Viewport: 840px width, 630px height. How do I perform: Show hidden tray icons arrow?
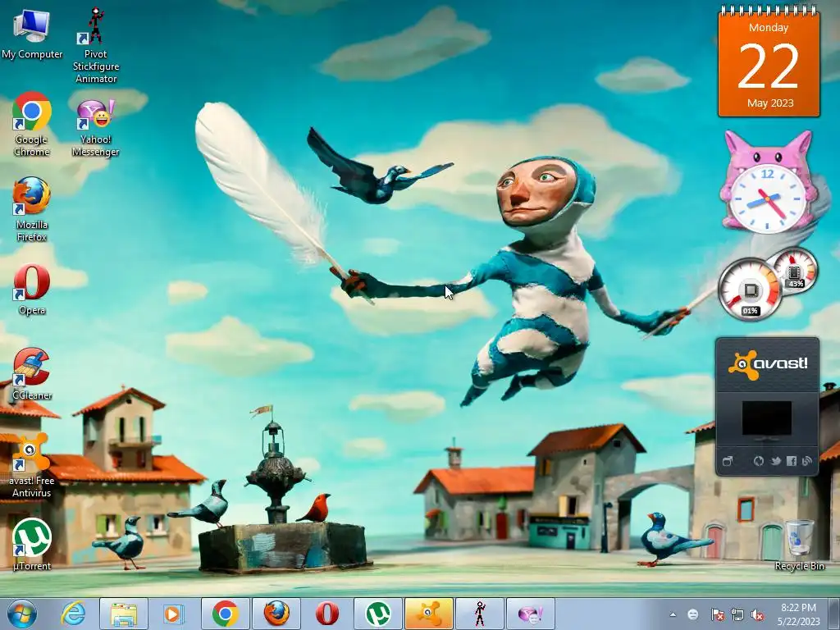pyautogui.click(x=673, y=614)
